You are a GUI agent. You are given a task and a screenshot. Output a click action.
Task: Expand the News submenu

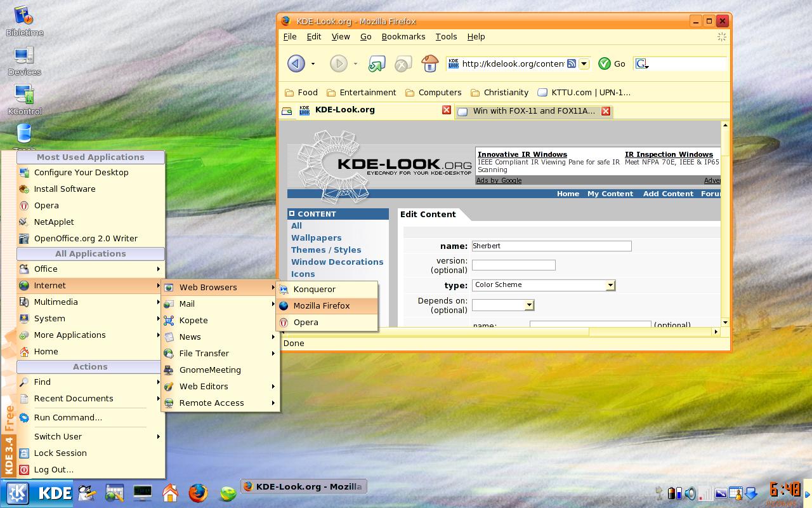pos(220,337)
